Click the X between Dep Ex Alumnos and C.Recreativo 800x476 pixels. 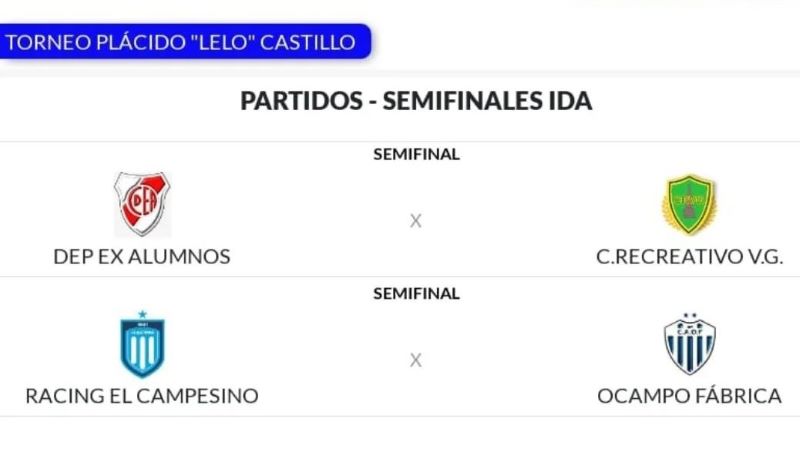tap(416, 221)
